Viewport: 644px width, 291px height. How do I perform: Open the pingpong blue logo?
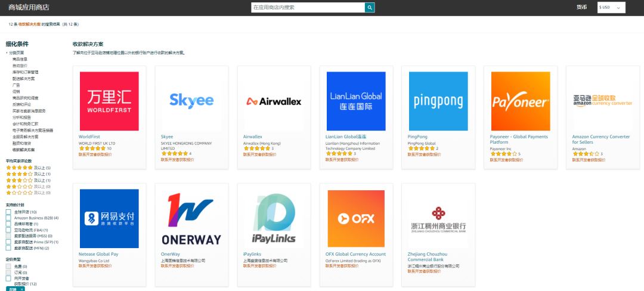tap(438, 101)
